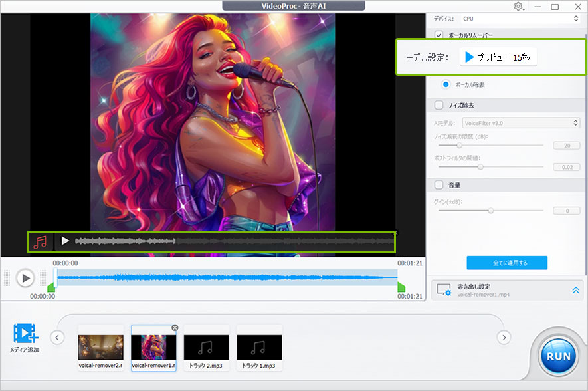
Task: Maximize the VideoProc window
Action: [555, 7]
